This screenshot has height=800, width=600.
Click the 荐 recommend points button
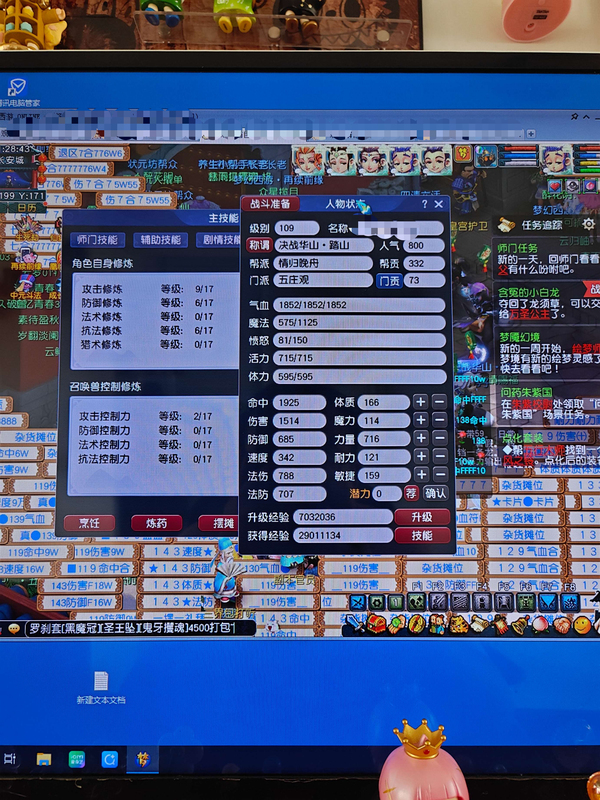coord(411,493)
